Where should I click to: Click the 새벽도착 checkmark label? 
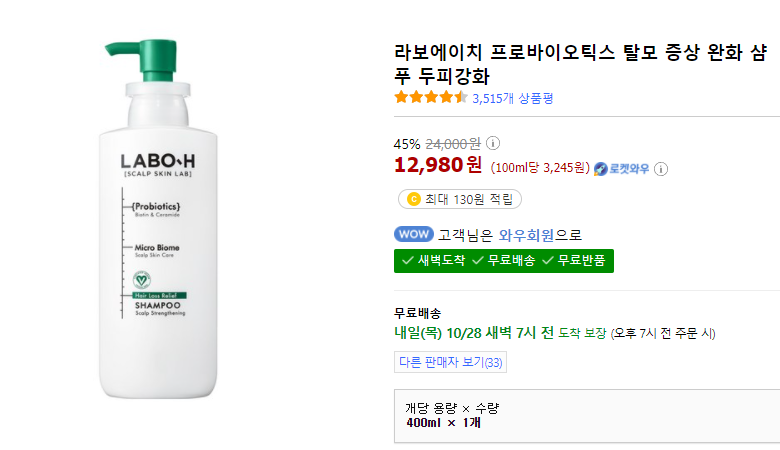click(434, 260)
